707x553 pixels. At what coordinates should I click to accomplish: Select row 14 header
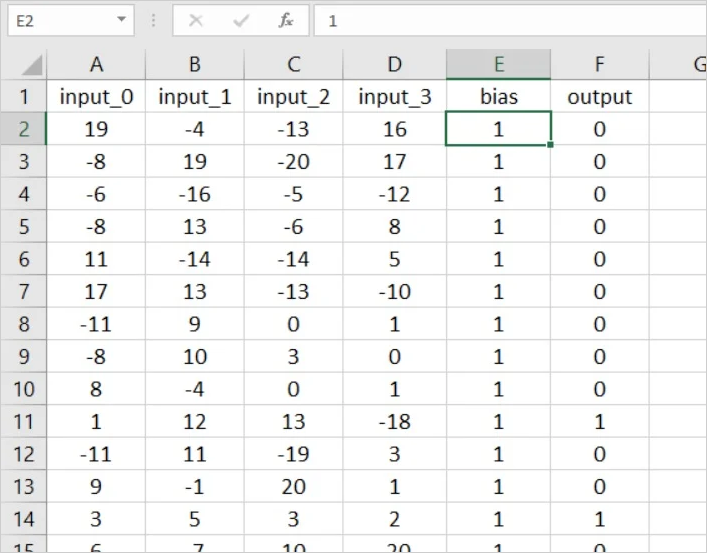(23, 519)
